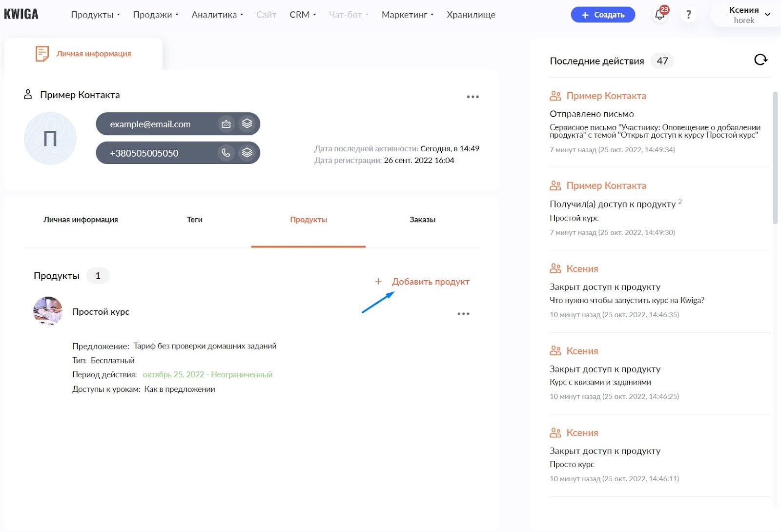Image resolution: width=781 pixels, height=532 pixels.
Task: Click the send email icon beside example@email.com
Action: click(x=226, y=124)
